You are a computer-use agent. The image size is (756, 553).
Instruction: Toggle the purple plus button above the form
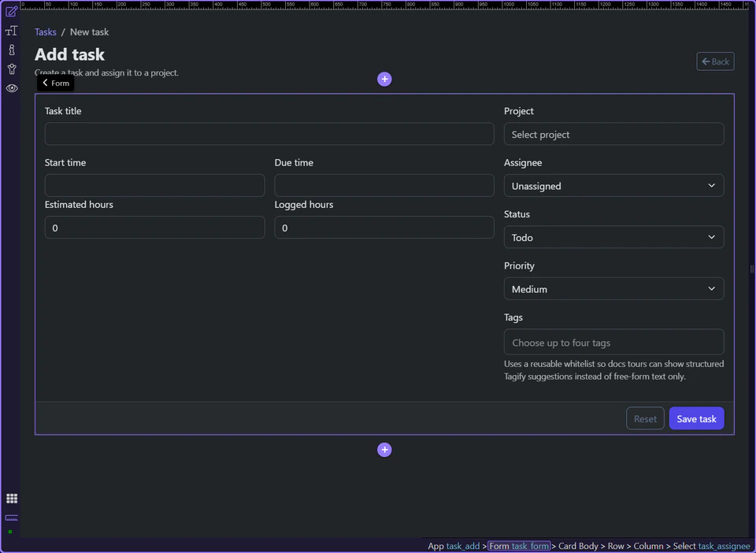(384, 79)
